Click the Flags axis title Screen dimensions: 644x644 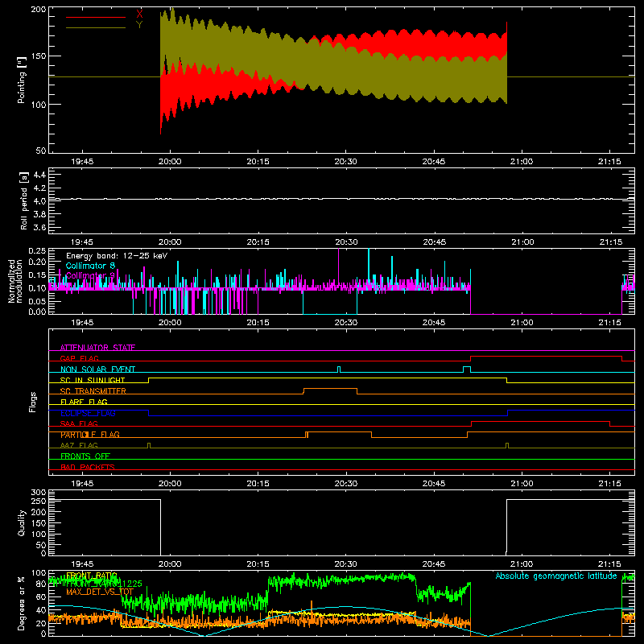pyautogui.click(x=33, y=402)
